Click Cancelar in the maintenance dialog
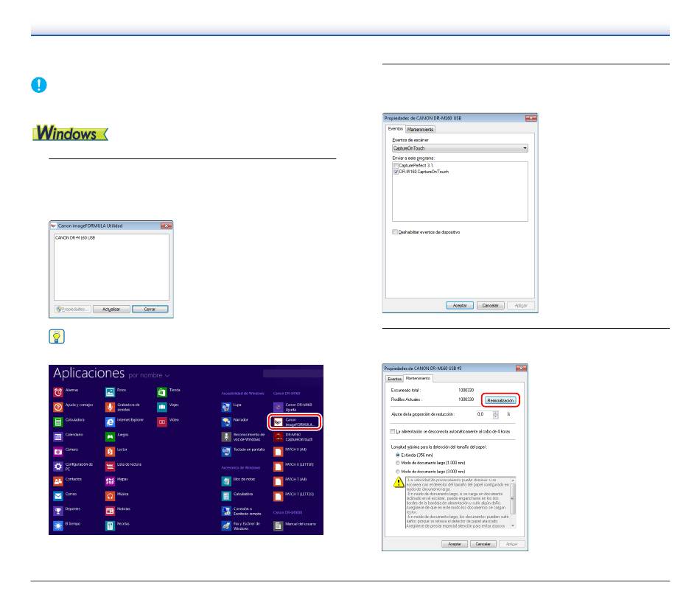Image resolution: width=700 pixels, height=594 pixels. [483, 544]
